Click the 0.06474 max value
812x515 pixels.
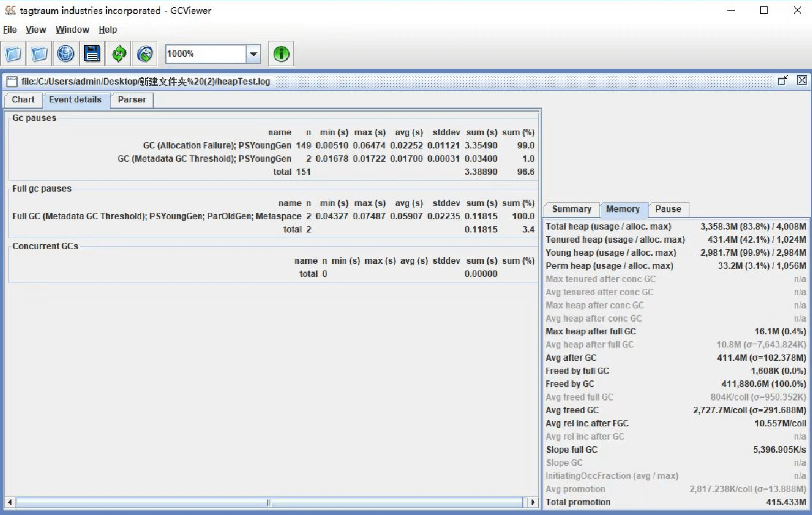(x=369, y=146)
